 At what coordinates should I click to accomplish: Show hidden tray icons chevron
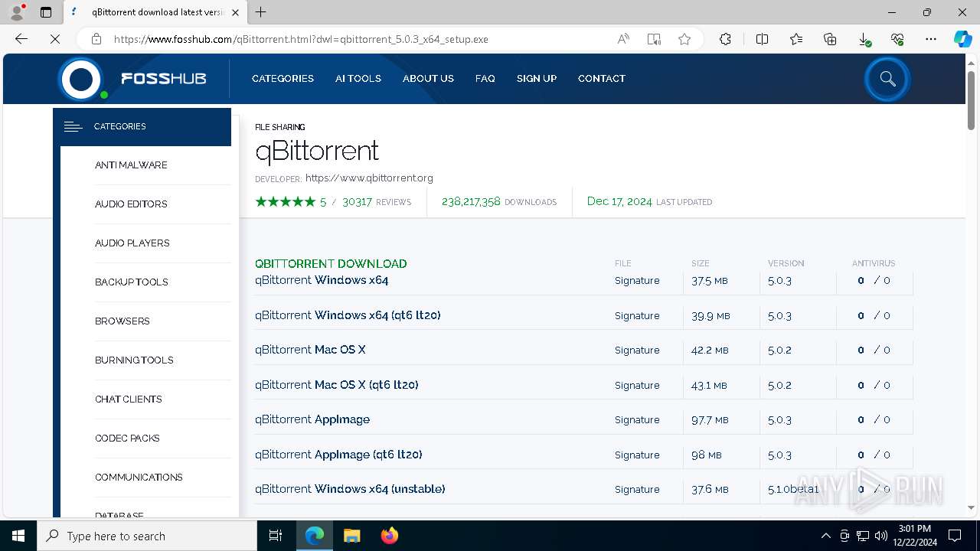(825, 536)
